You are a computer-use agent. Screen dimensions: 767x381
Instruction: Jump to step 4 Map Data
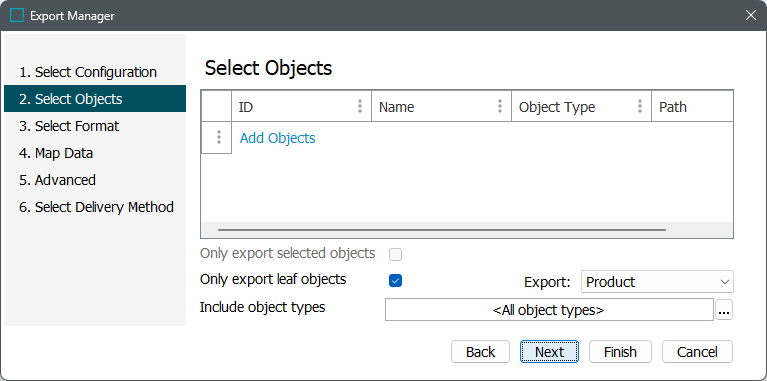point(56,153)
